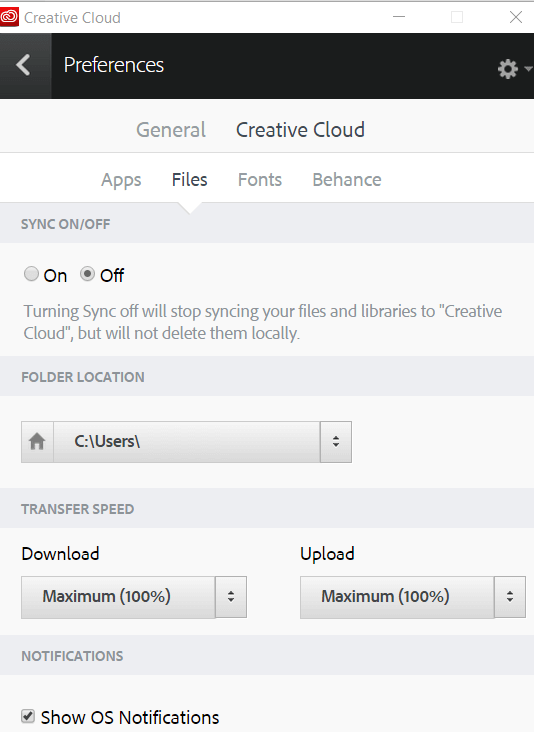Open the folder location dropdown arrows
Image resolution: width=534 pixels, height=732 pixels.
point(336,442)
